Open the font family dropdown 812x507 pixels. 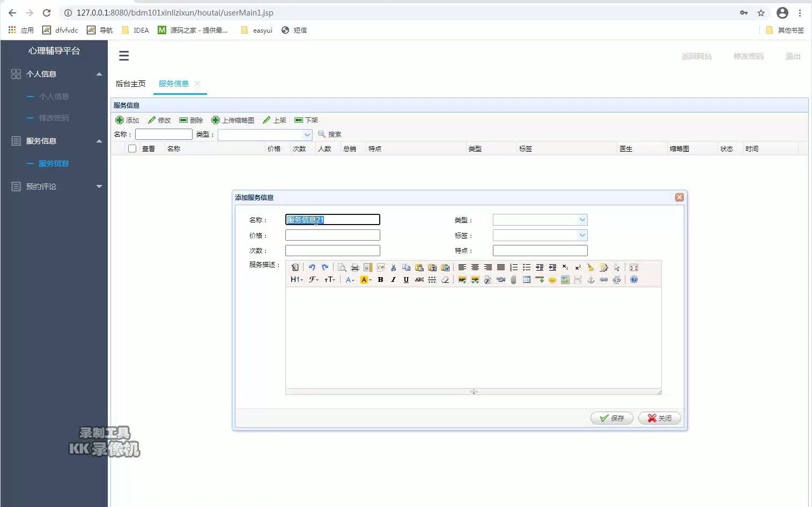pyautogui.click(x=314, y=280)
